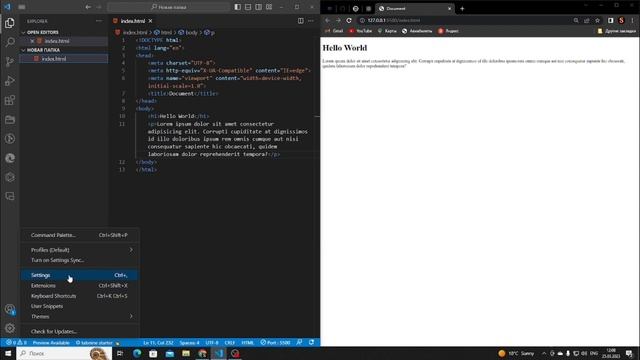Close index.html in the Open Editors list
The image size is (640, 360).
tap(32, 41)
